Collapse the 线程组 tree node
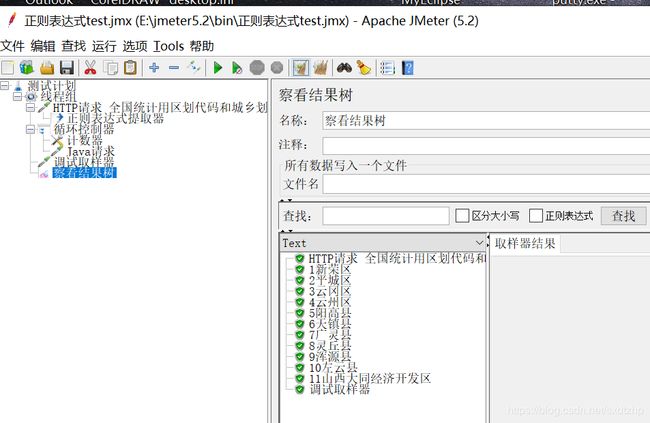 tap(17, 97)
